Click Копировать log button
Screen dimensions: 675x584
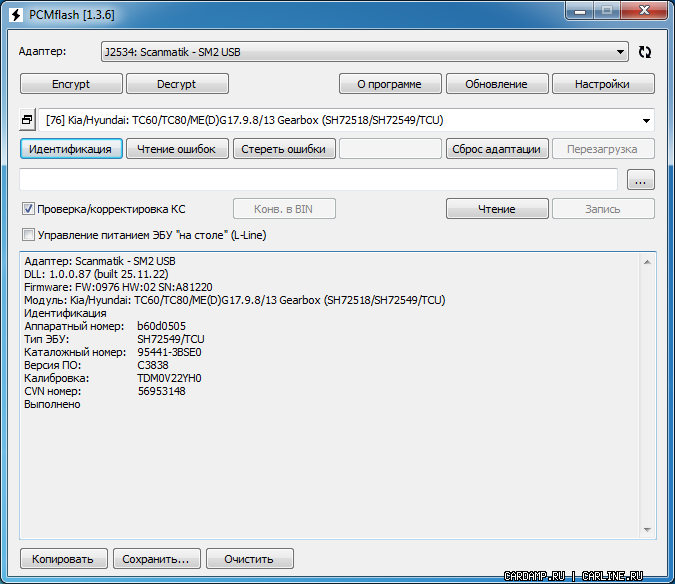63,559
